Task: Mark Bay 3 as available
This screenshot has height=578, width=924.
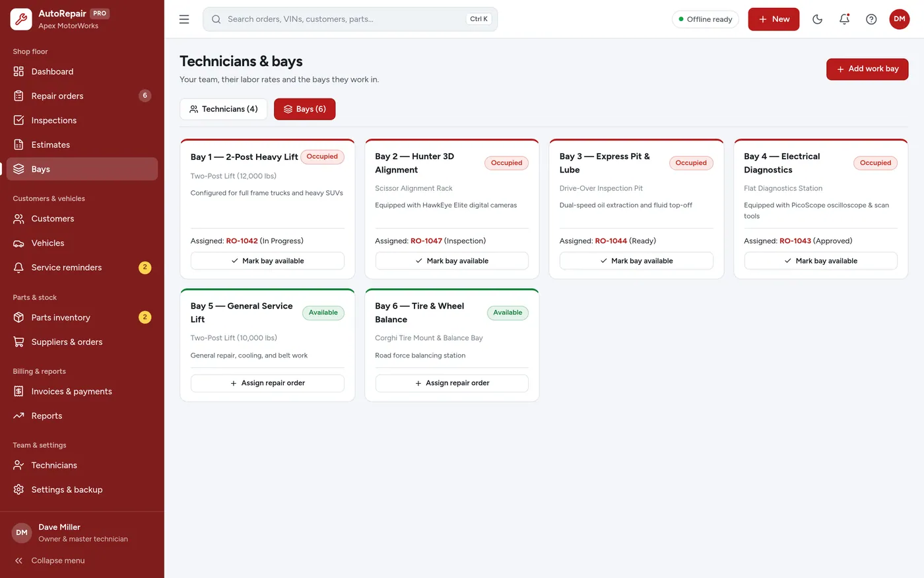Action: [636, 261]
